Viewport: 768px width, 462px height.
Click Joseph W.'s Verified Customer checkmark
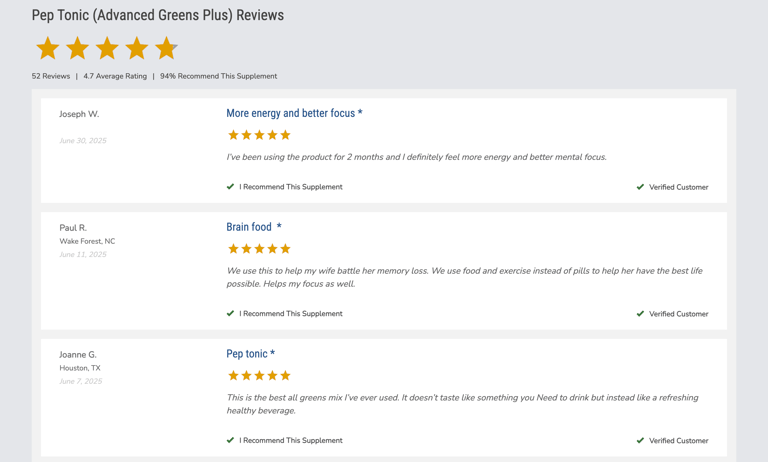640,187
